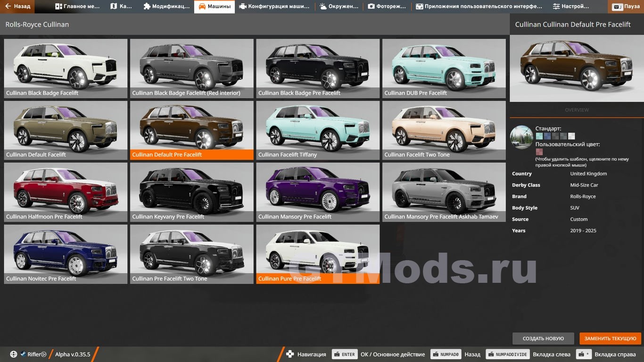Select the Cullinan Pure Pre Facelift card
Screen dimensions: 644x362
[x=318, y=254]
